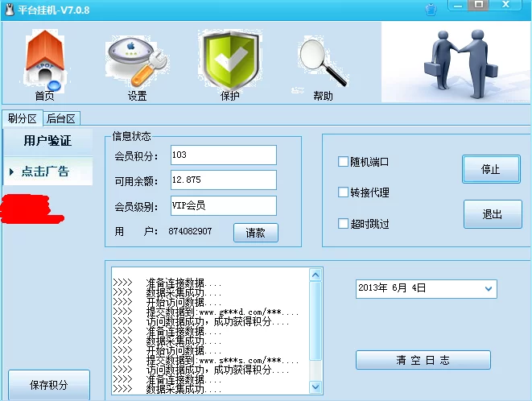
Task: Open the 帮助 magnifier help icon
Action: [x=322, y=63]
